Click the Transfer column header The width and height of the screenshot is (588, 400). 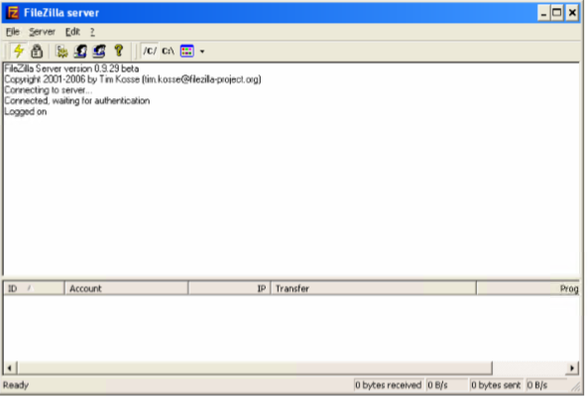374,288
